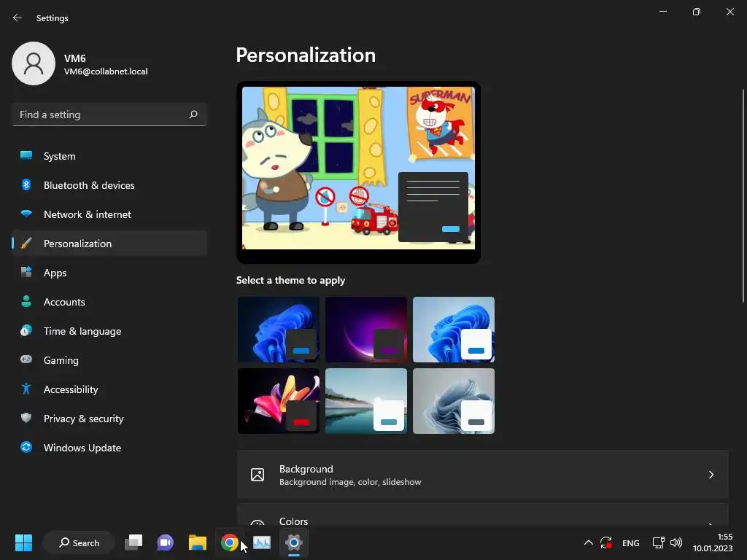747x560 pixels.
Task: Open Privacy & security settings
Action: tap(109, 418)
